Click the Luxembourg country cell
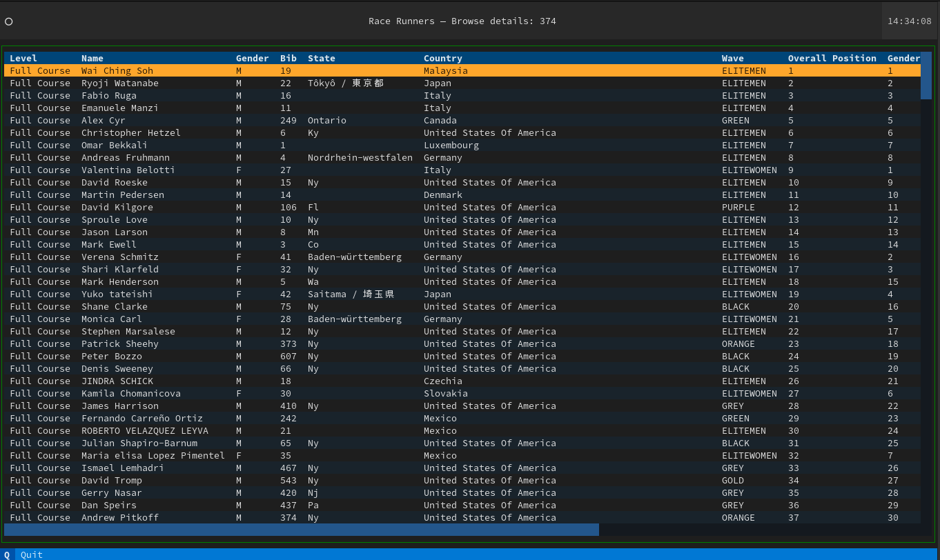 [451, 146]
